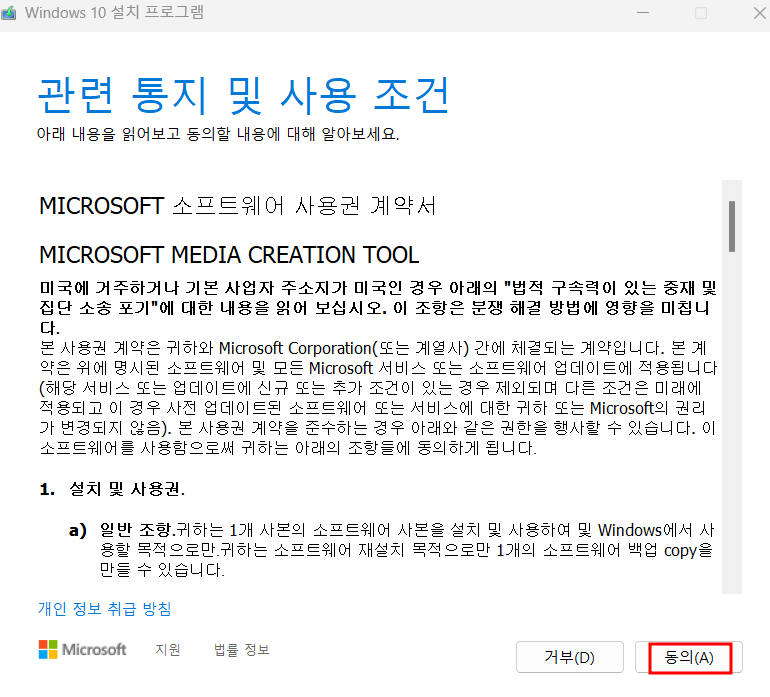Click the '1. 설치 및 사용권.' section heading
This screenshot has height=697, width=770.
click(x=112, y=489)
